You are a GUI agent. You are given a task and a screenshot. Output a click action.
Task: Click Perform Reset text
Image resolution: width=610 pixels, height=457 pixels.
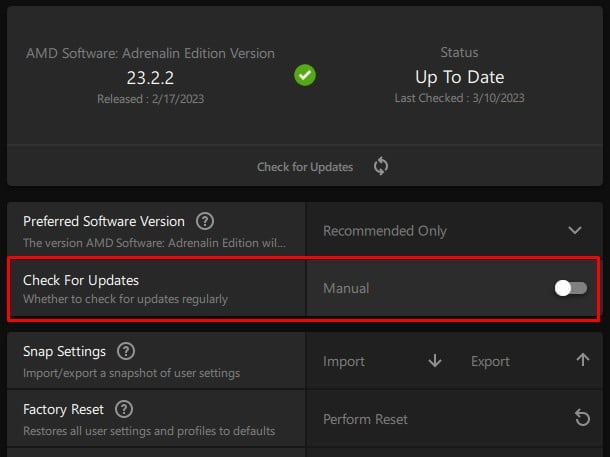pos(365,419)
